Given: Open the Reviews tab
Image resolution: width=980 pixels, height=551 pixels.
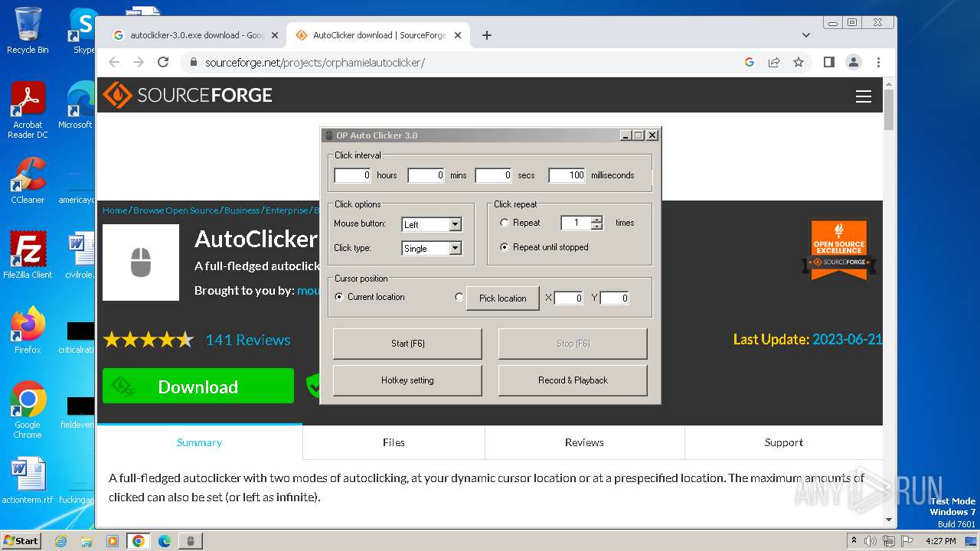Looking at the screenshot, I should [584, 442].
